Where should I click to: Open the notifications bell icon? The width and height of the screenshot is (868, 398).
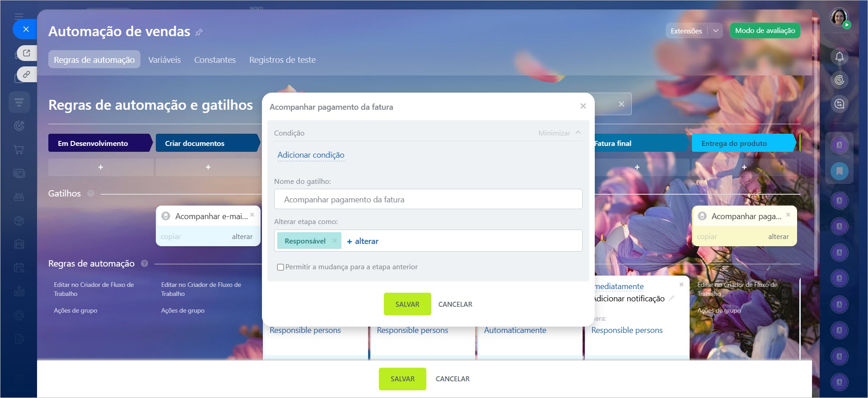tap(839, 57)
